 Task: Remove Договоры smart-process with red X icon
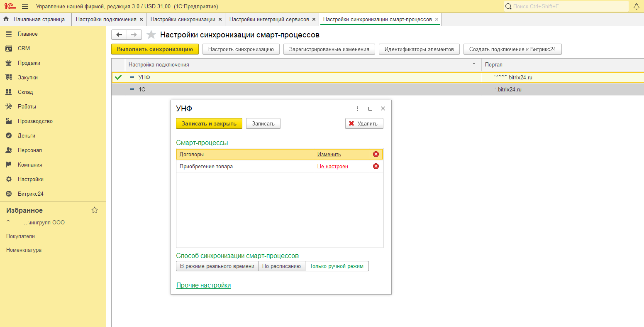[x=376, y=154]
